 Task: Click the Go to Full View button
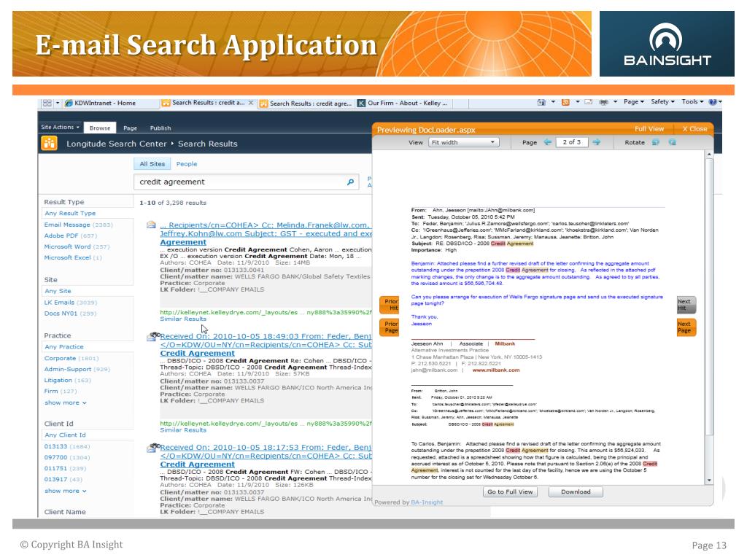coord(510,492)
